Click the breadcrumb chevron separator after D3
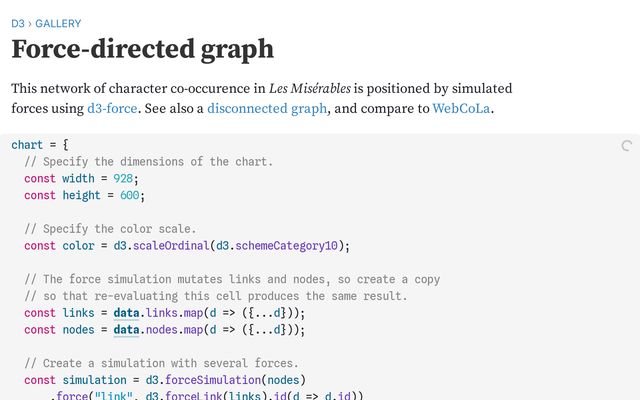 (30, 23)
